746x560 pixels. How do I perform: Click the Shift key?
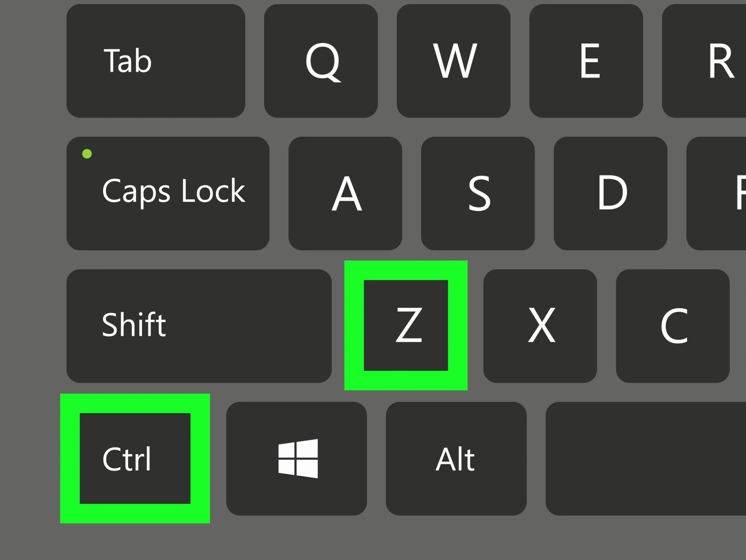199,326
